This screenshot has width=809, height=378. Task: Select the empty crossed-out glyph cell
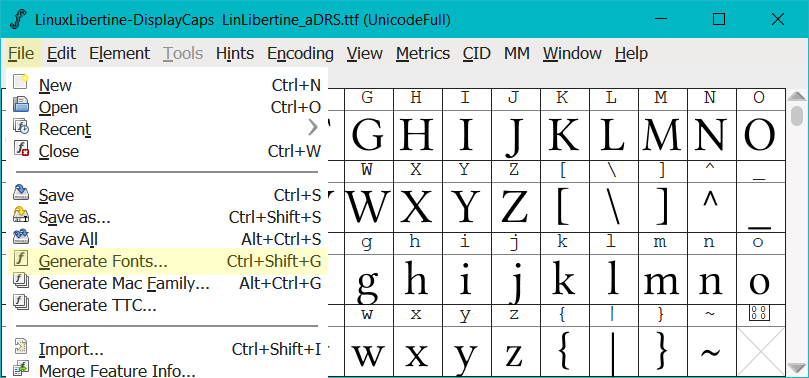point(761,351)
